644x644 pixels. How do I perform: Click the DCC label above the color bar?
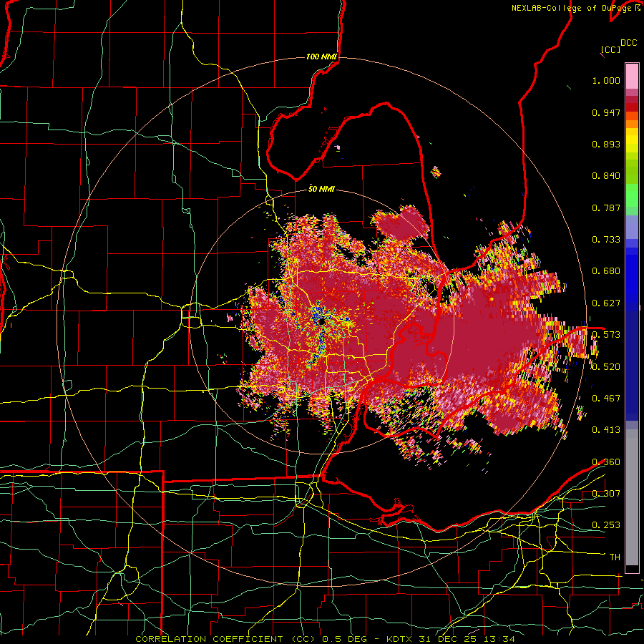point(629,43)
